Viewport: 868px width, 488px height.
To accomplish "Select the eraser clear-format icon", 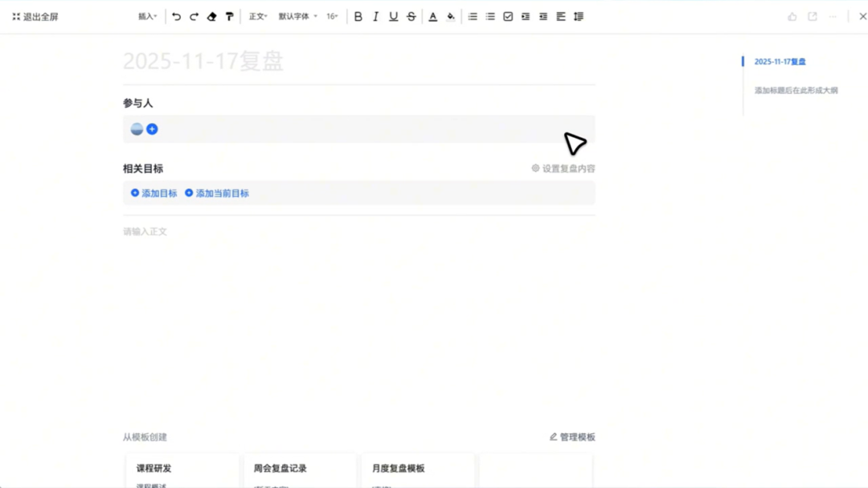I will (x=211, y=17).
